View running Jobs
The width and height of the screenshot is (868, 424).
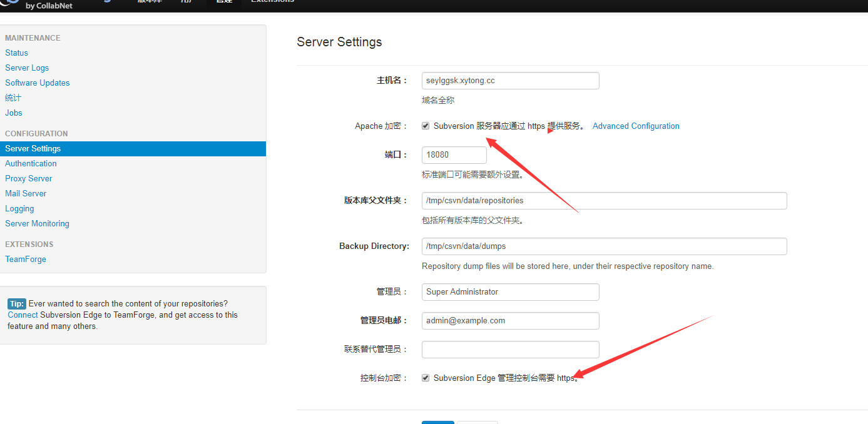(13, 113)
